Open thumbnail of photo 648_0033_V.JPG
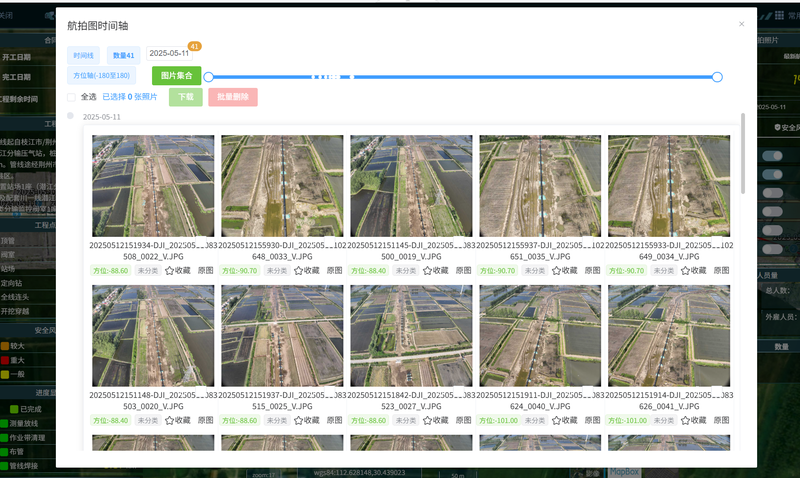Screen dimensions: 800x478 pos(282,186)
